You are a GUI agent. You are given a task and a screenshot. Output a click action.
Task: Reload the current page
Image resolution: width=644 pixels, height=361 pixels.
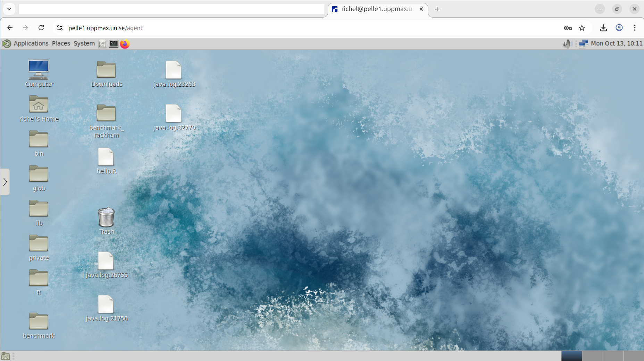click(41, 28)
